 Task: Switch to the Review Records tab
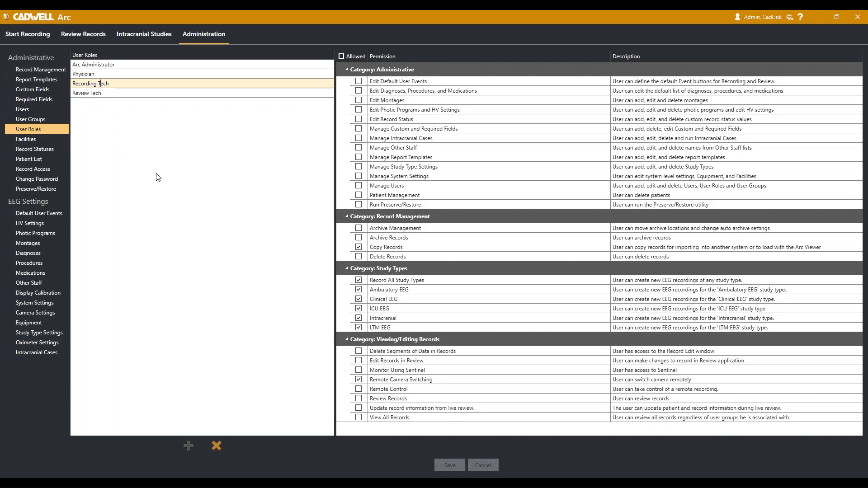click(x=83, y=34)
